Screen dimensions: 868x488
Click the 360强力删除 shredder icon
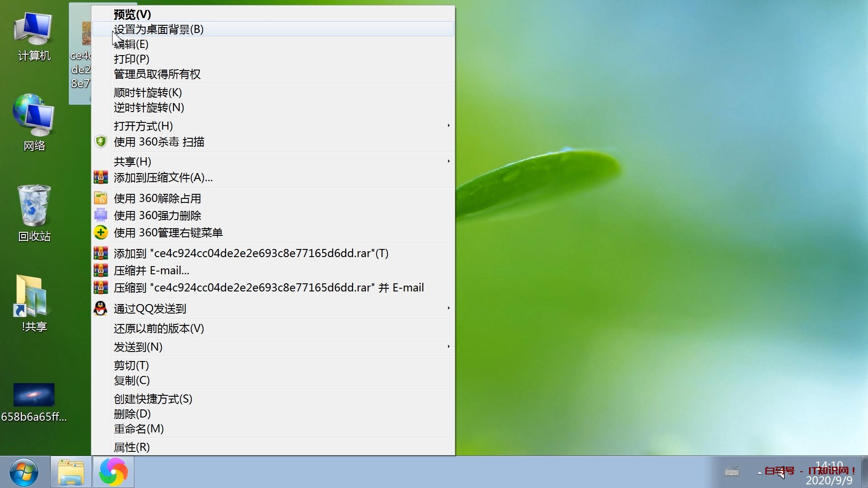(100, 216)
